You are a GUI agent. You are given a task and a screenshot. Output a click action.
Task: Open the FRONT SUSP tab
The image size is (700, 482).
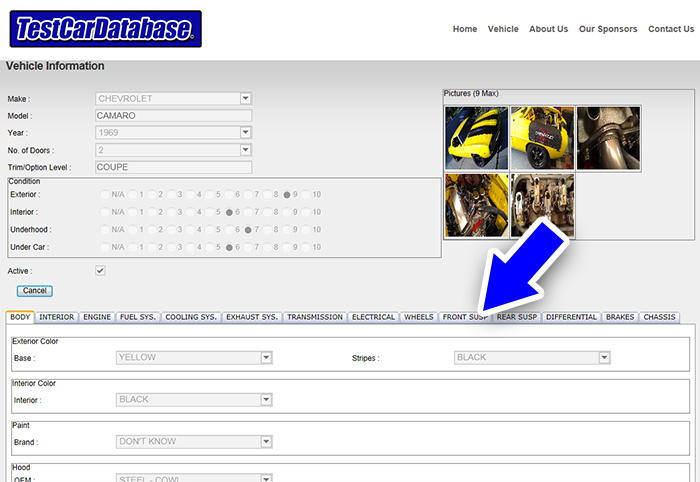pos(465,317)
